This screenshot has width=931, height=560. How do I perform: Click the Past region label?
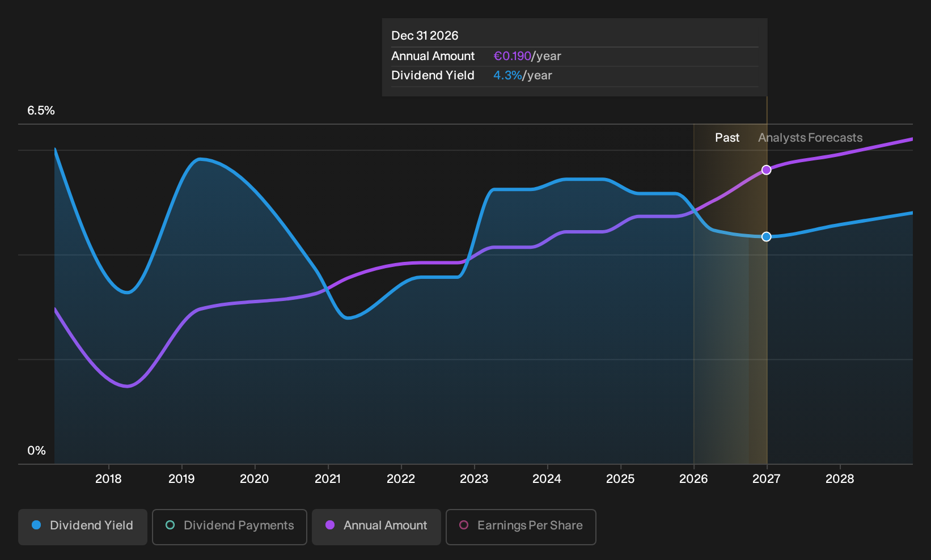pos(727,138)
